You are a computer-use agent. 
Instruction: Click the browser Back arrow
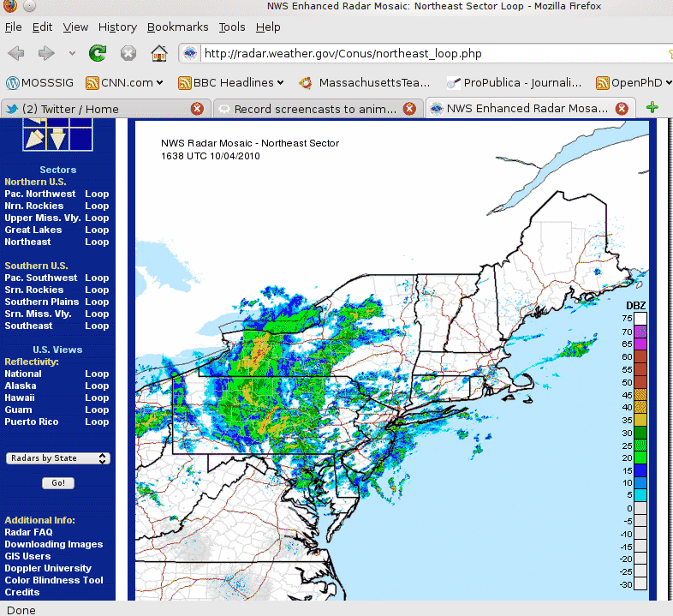tap(16, 53)
